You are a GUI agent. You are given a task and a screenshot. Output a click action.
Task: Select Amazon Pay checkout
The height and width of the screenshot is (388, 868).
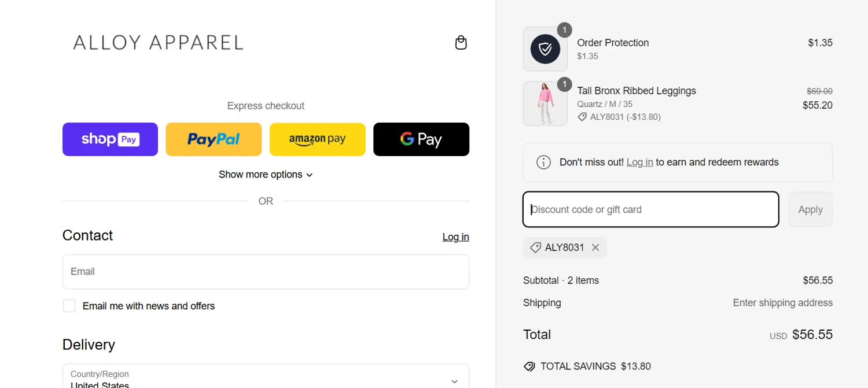click(x=317, y=139)
